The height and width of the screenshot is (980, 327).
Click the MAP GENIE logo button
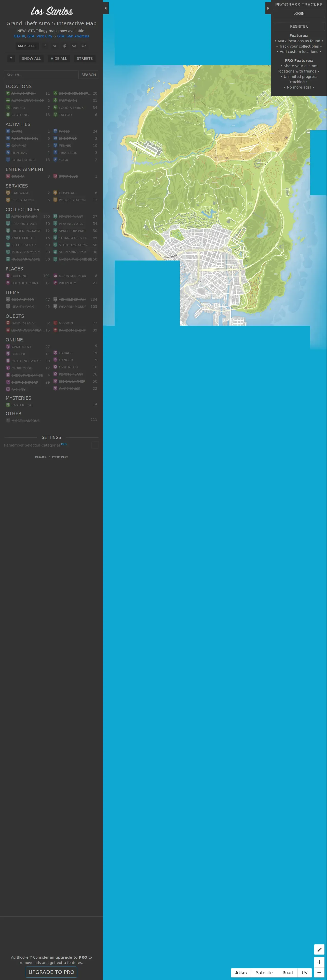coord(27,46)
